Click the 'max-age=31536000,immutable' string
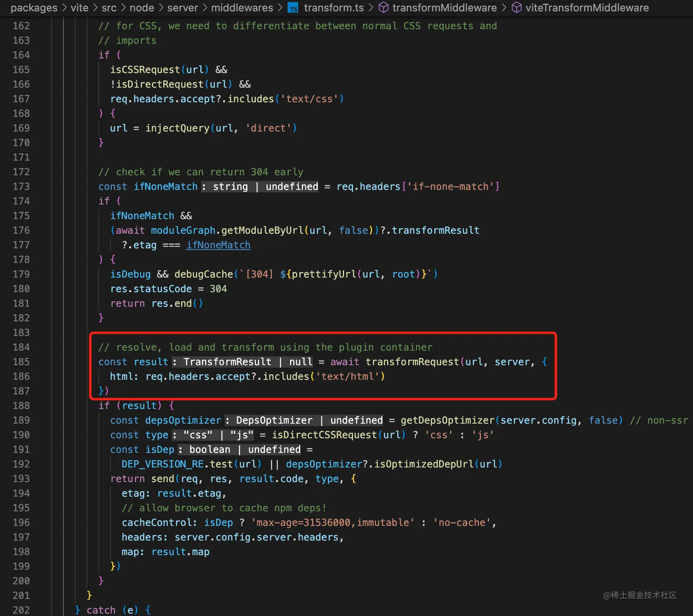The height and width of the screenshot is (616, 693). click(333, 523)
